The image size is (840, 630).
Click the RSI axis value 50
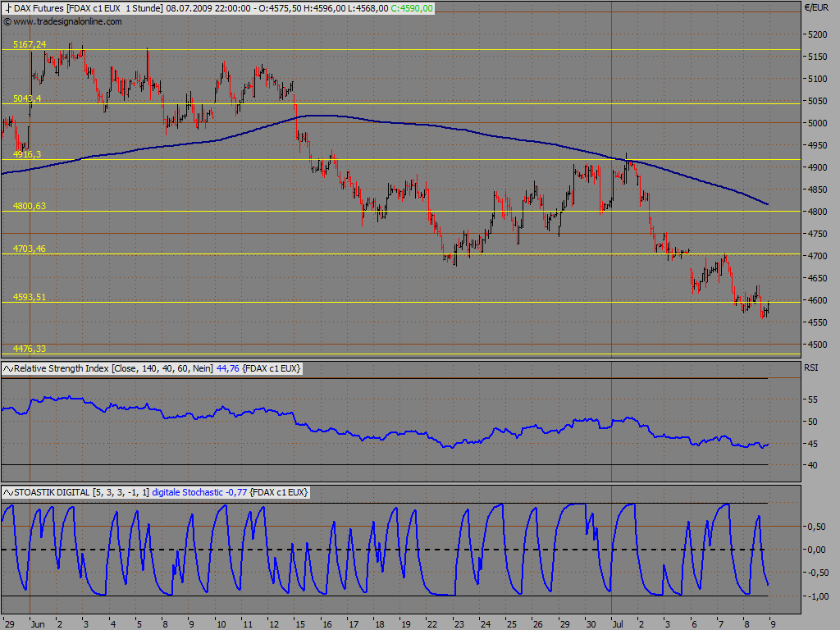pyautogui.click(x=813, y=422)
